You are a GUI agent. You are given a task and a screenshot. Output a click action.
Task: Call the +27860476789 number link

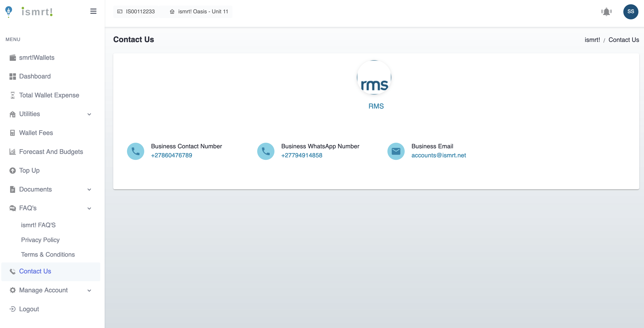[172, 156]
